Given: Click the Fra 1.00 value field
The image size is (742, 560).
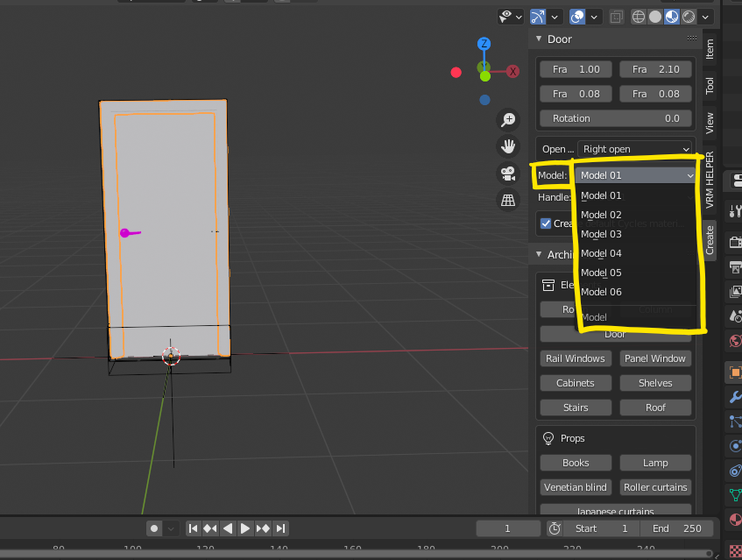Looking at the screenshot, I should tap(576, 69).
